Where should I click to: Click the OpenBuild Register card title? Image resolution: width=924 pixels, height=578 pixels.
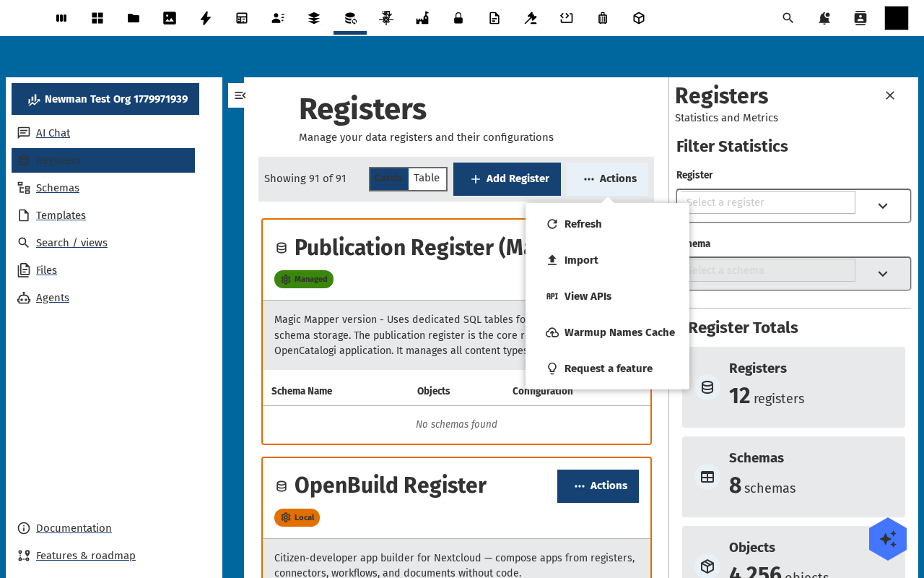(x=390, y=486)
